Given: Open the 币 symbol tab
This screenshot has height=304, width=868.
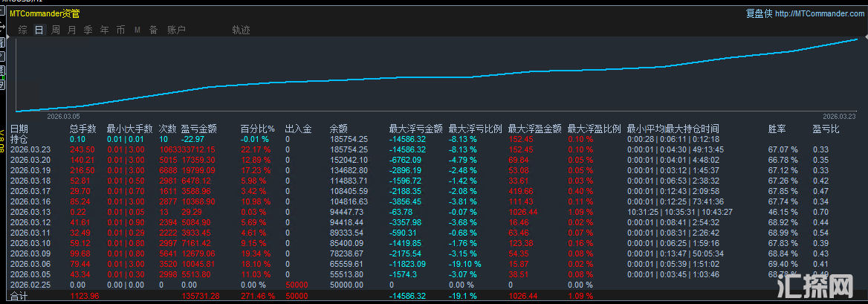Looking at the screenshot, I should pos(120,30).
